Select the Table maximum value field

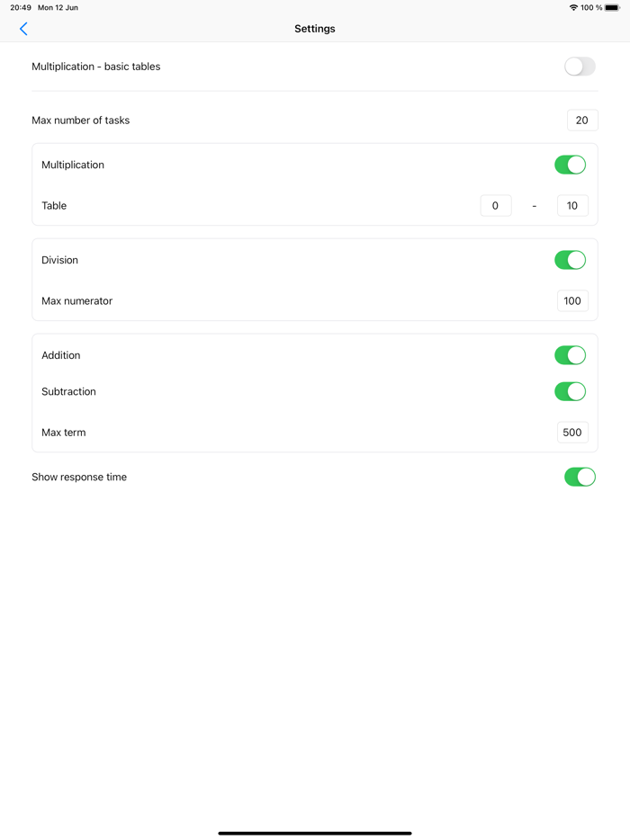(x=572, y=206)
